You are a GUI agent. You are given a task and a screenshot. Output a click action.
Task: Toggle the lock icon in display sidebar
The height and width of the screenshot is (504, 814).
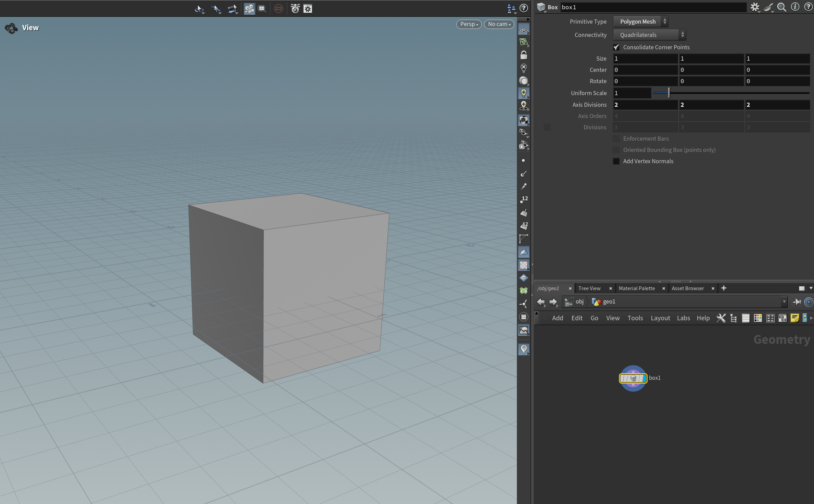pos(524,55)
